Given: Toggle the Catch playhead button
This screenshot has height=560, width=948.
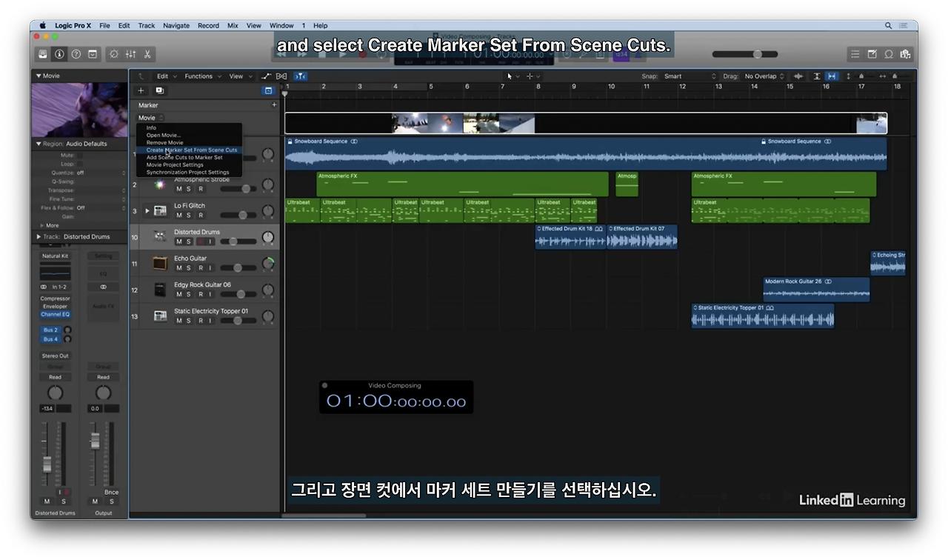Looking at the screenshot, I should [x=300, y=76].
